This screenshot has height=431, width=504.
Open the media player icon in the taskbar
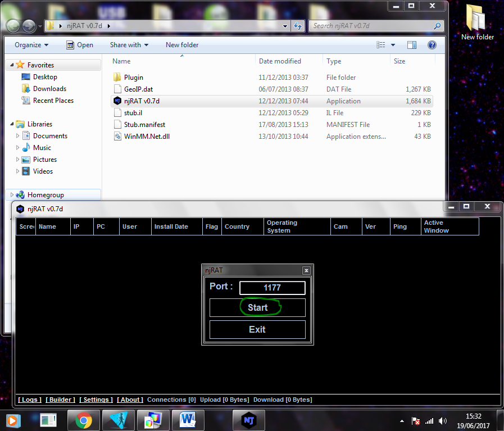[x=13, y=421]
